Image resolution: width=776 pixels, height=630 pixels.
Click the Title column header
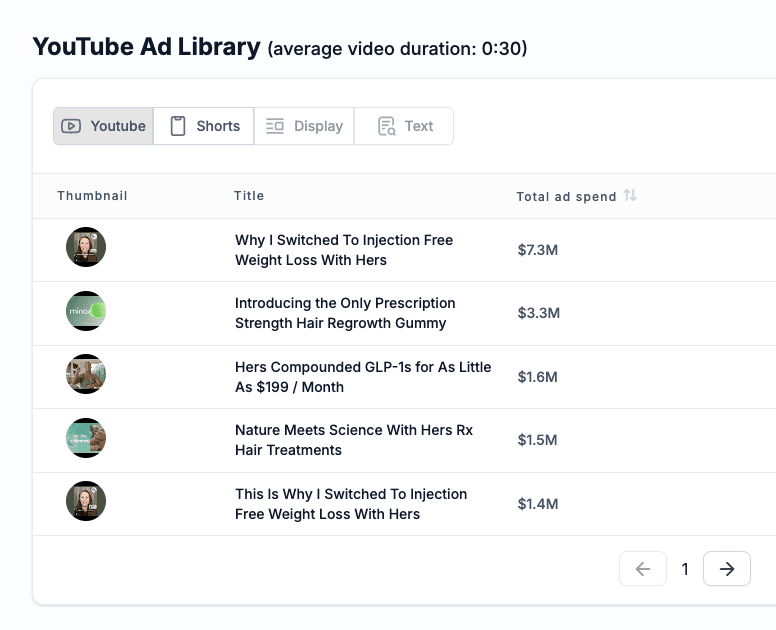coord(249,196)
